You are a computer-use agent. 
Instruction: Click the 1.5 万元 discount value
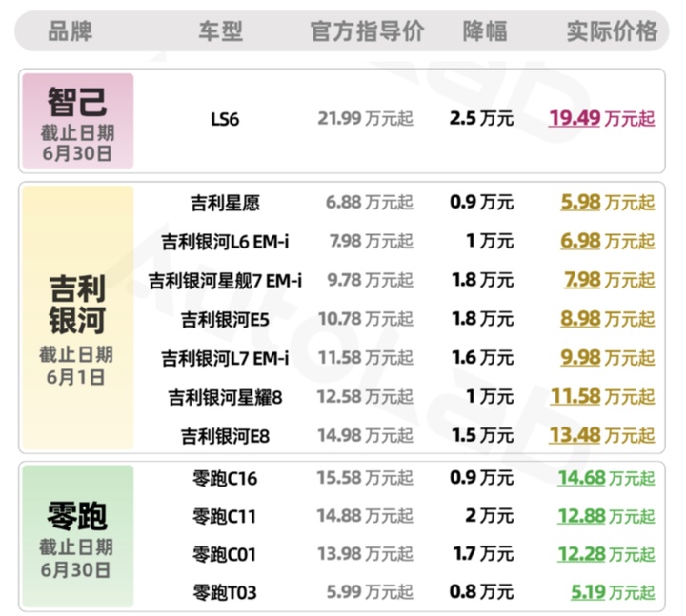point(483,435)
